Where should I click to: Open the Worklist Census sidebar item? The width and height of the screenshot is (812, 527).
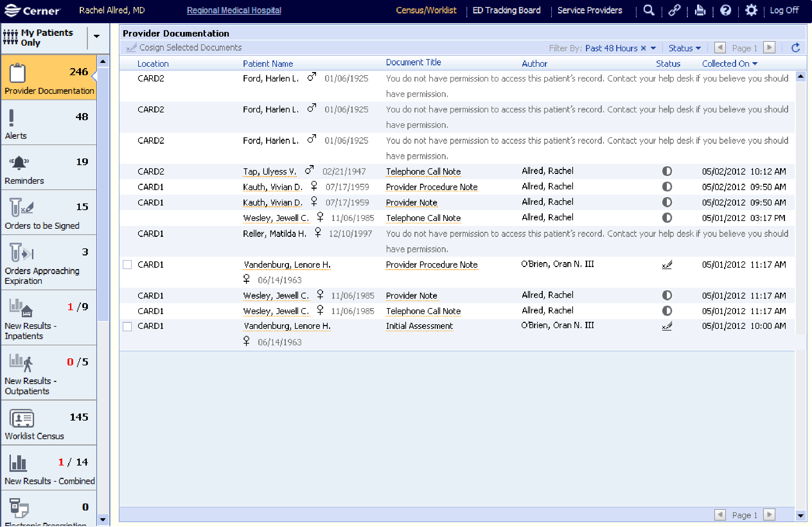click(x=49, y=423)
